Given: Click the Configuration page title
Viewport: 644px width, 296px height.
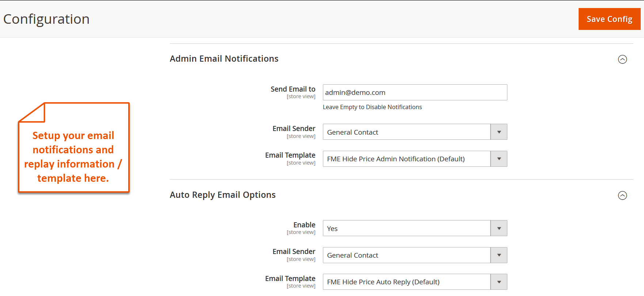Looking at the screenshot, I should click(46, 19).
